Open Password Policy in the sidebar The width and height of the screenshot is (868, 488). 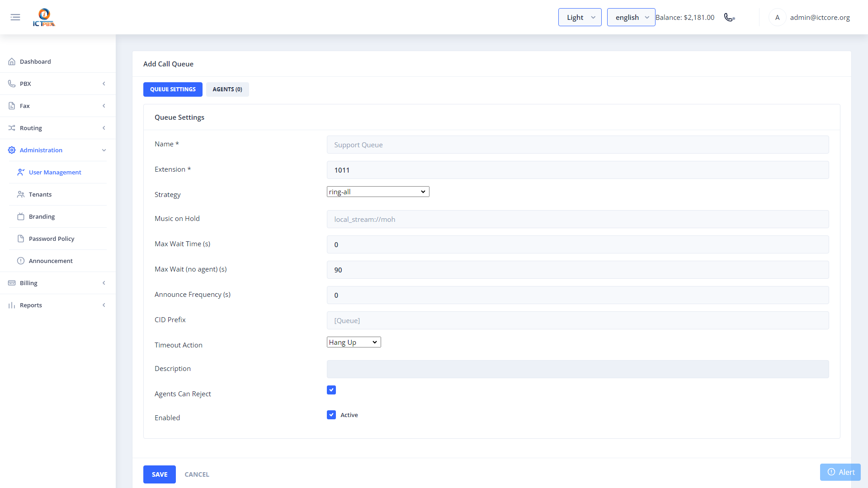point(58,239)
